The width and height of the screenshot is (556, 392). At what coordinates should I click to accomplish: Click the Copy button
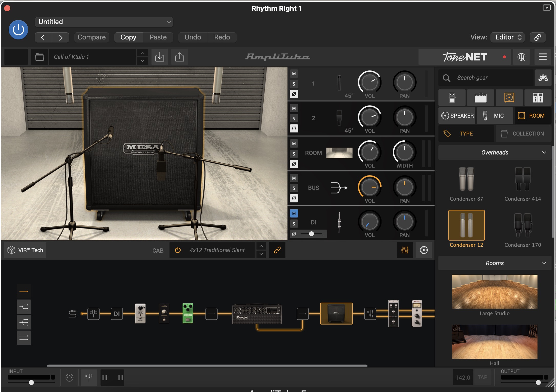tap(128, 37)
